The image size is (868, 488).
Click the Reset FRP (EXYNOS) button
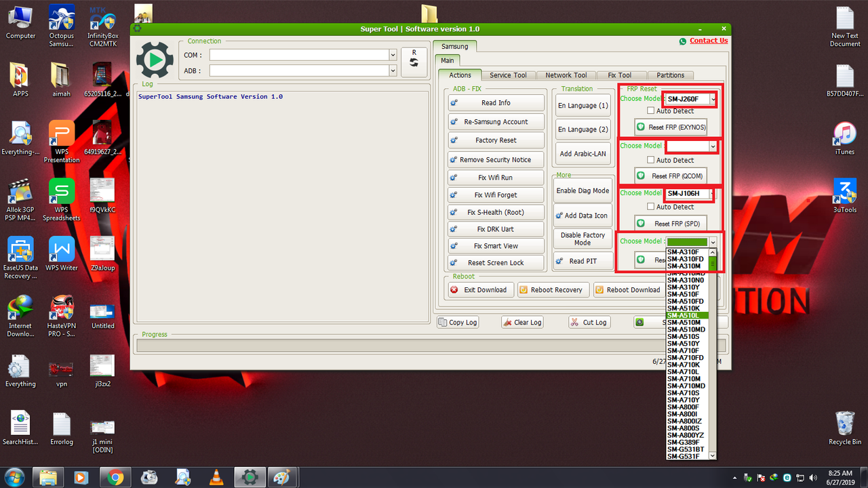(671, 127)
